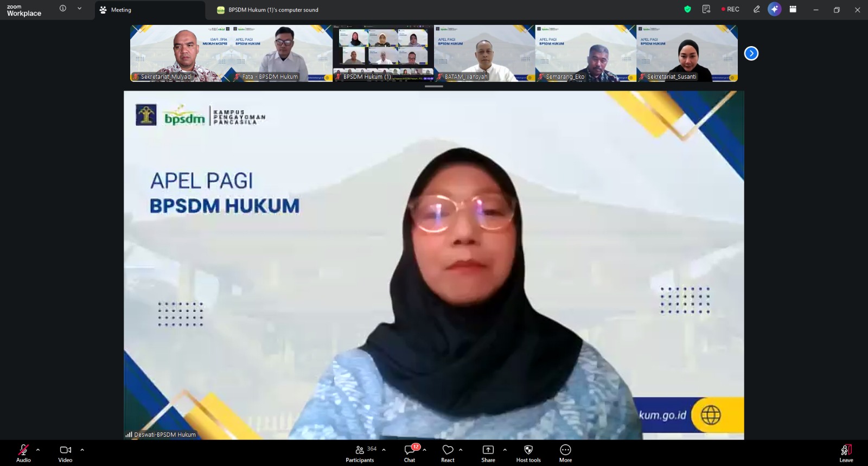Click the Deswati-BPSDM Hukum name label
The width and height of the screenshot is (868, 466).
[165, 435]
